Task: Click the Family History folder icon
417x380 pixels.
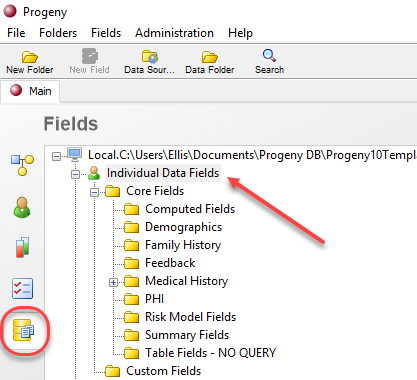Action: tap(131, 245)
